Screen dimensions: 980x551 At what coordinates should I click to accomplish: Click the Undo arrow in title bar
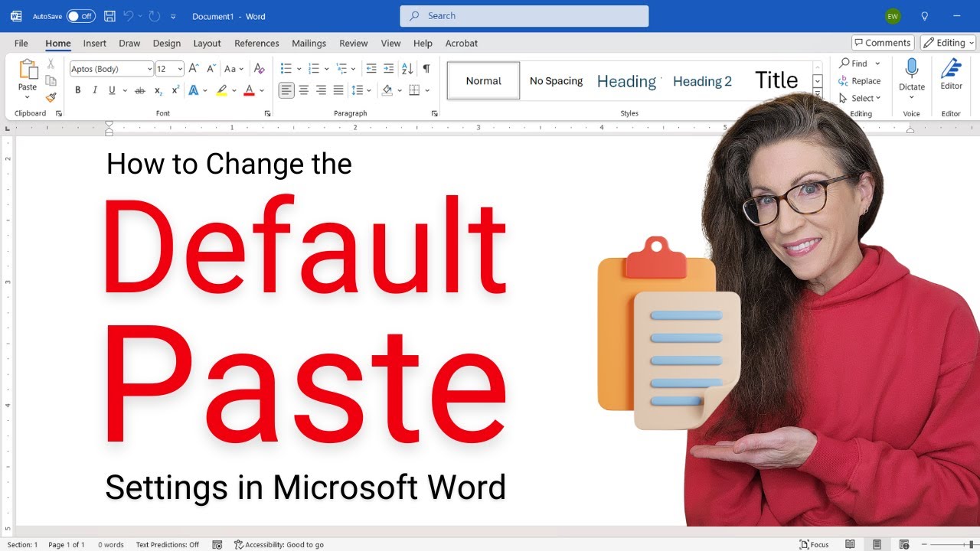coord(128,16)
